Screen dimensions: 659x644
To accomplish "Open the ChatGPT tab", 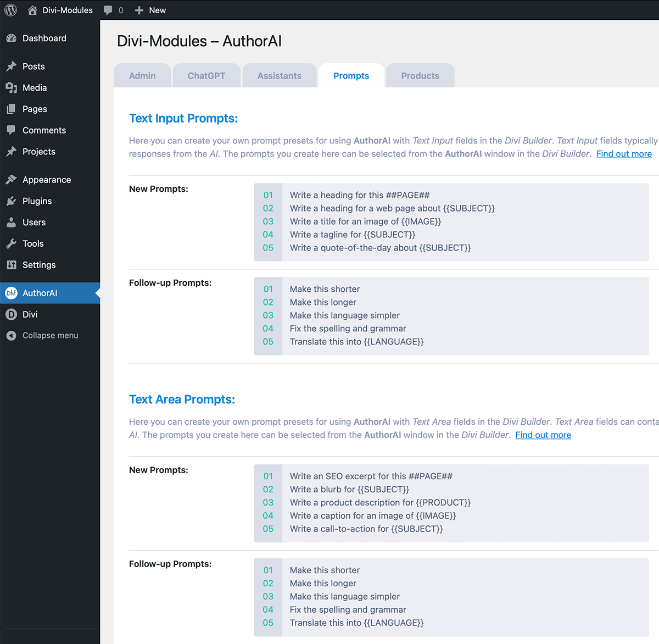I will [206, 76].
